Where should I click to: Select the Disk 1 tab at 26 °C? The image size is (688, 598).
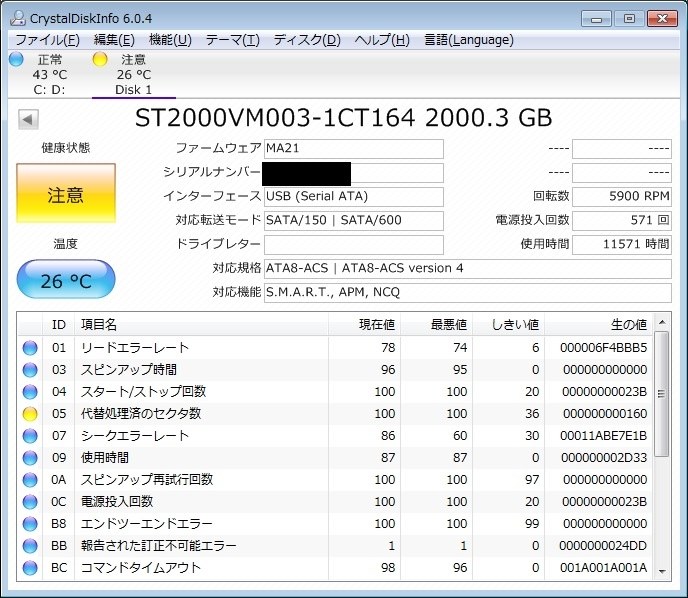point(133,75)
